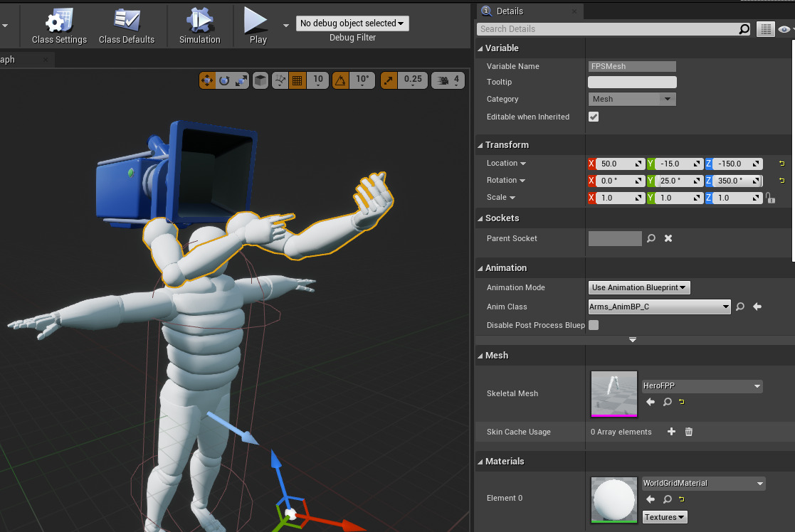This screenshot has width=795, height=532.
Task: Select the translate gizmo tool in viewport
Action: 207,80
